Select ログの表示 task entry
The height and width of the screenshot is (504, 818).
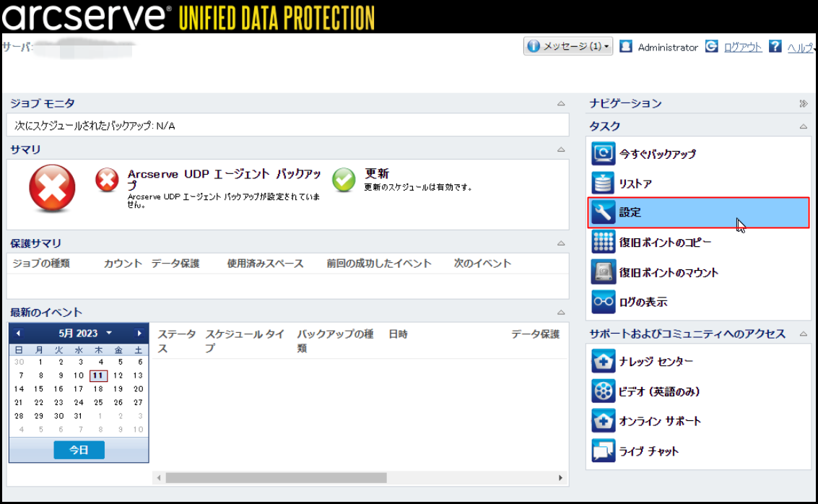pos(699,302)
